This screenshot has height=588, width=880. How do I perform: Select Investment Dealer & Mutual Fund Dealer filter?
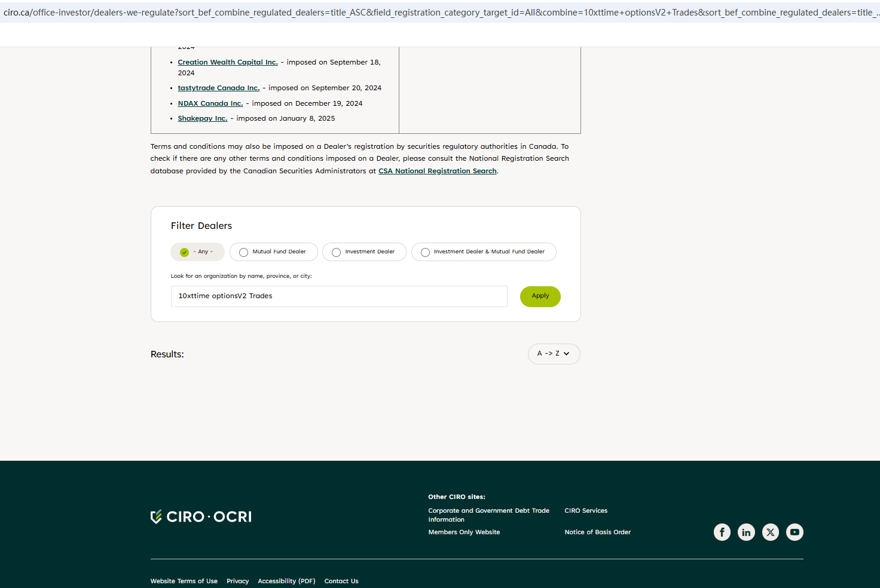(x=484, y=252)
